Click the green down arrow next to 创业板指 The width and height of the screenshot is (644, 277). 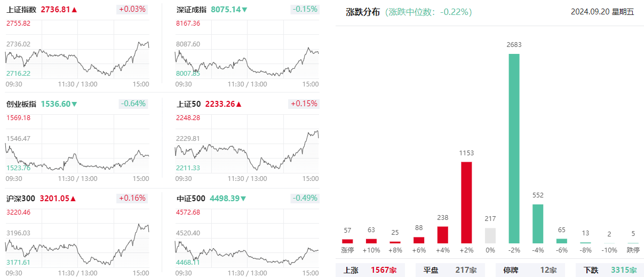[x=74, y=104]
